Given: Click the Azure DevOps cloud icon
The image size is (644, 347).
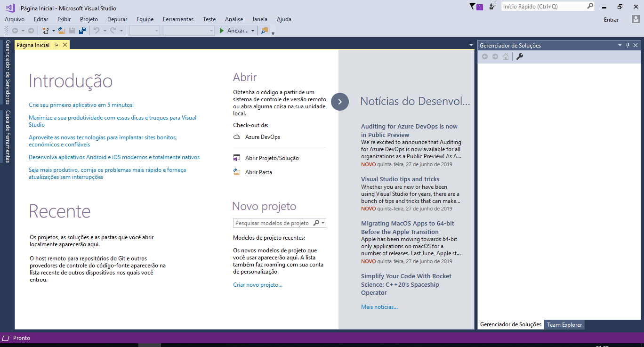Looking at the screenshot, I should point(237,137).
